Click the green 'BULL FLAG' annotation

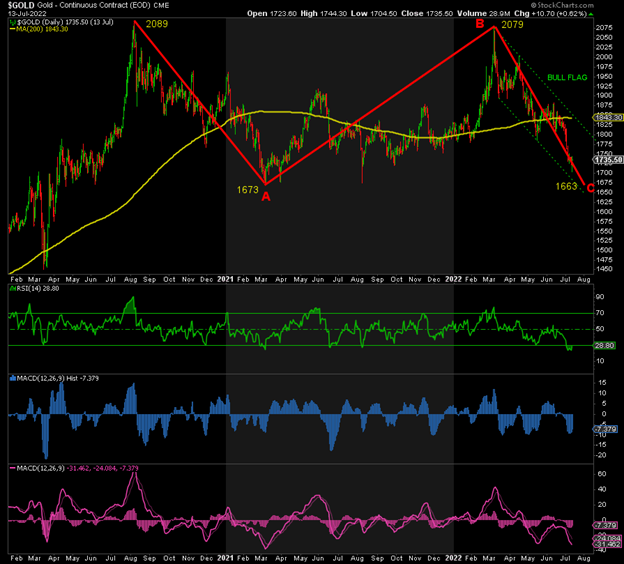tap(567, 78)
